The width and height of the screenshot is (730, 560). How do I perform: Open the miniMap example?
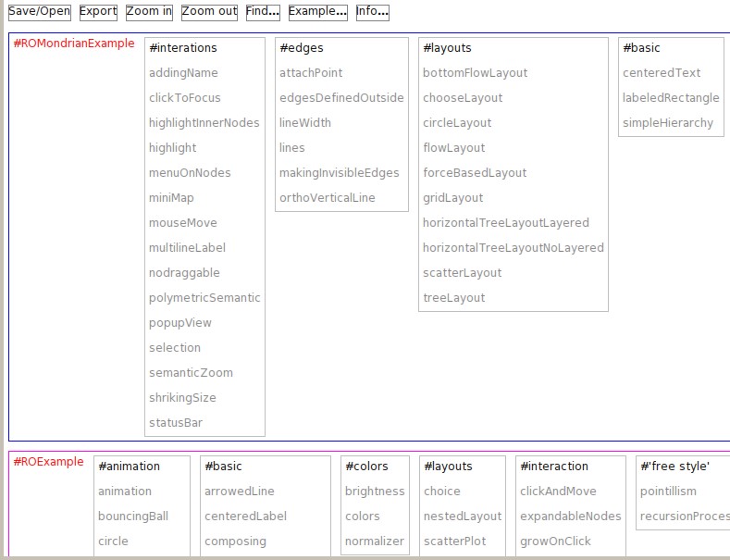click(x=171, y=198)
